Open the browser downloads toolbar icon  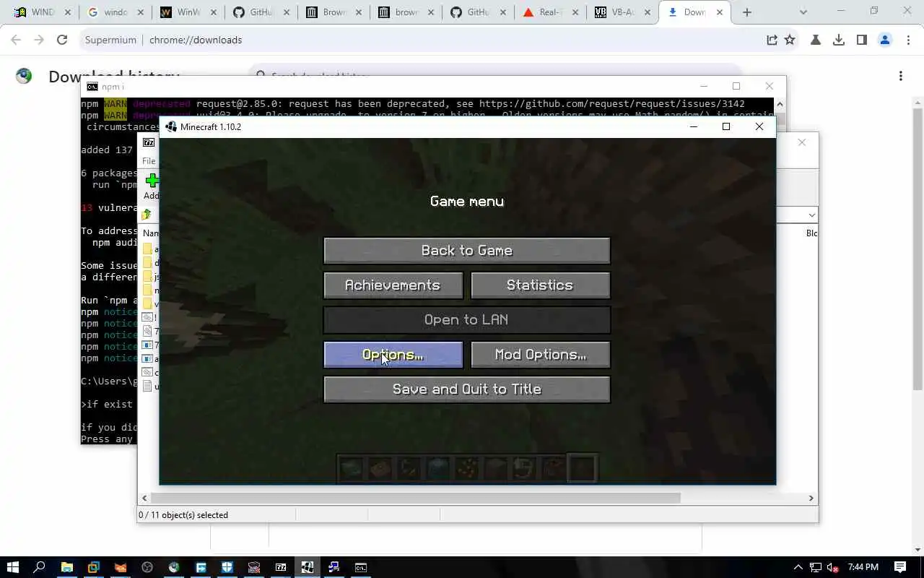point(839,40)
